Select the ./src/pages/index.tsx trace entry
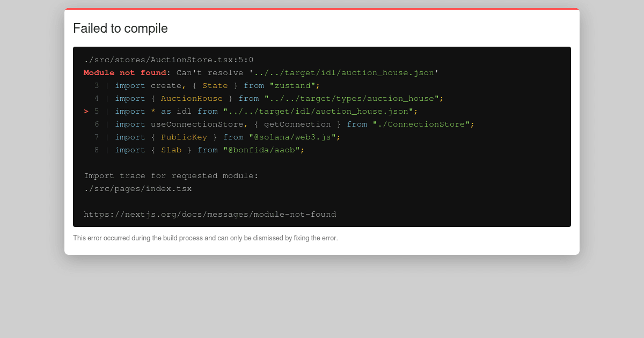 (137, 188)
